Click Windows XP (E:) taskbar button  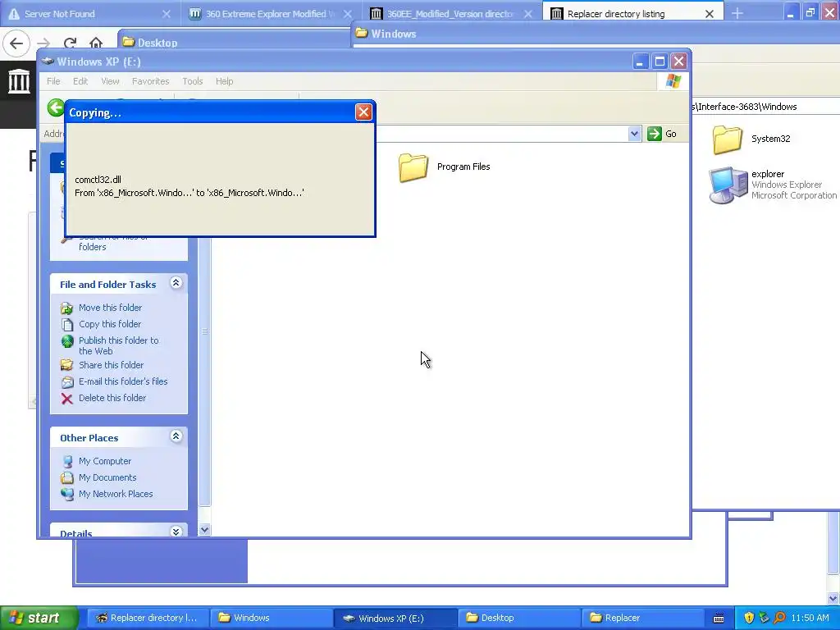(395, 618)
